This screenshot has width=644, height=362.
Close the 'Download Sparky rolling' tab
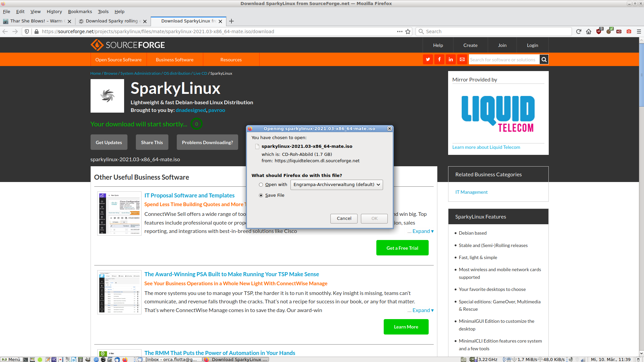click(145, 21)
